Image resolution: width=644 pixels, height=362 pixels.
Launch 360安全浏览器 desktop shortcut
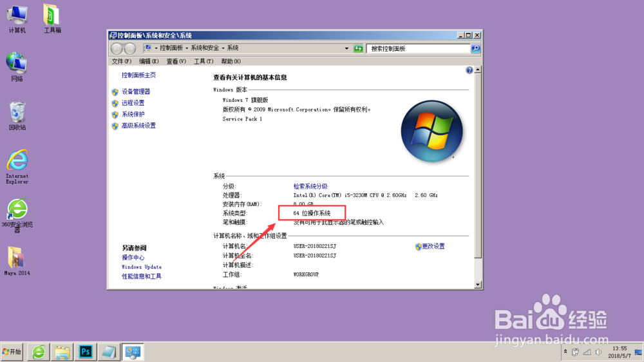(x=17, y=216)
